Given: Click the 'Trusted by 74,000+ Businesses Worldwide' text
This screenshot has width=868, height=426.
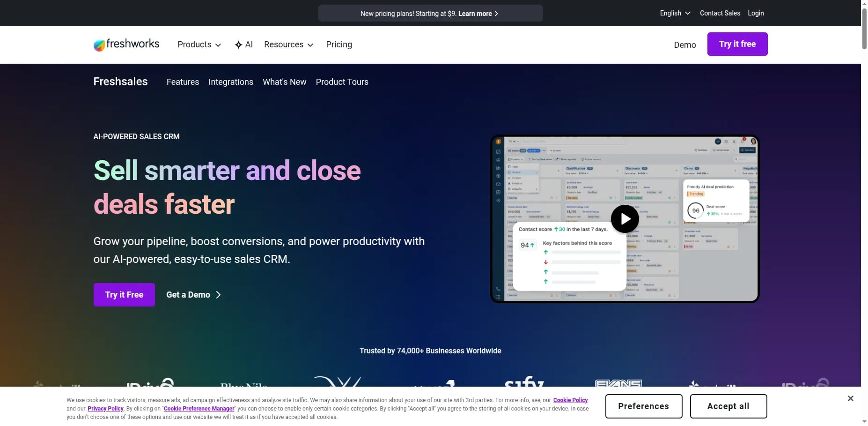Looking at the screenshot, I should (x=430, y=351).
